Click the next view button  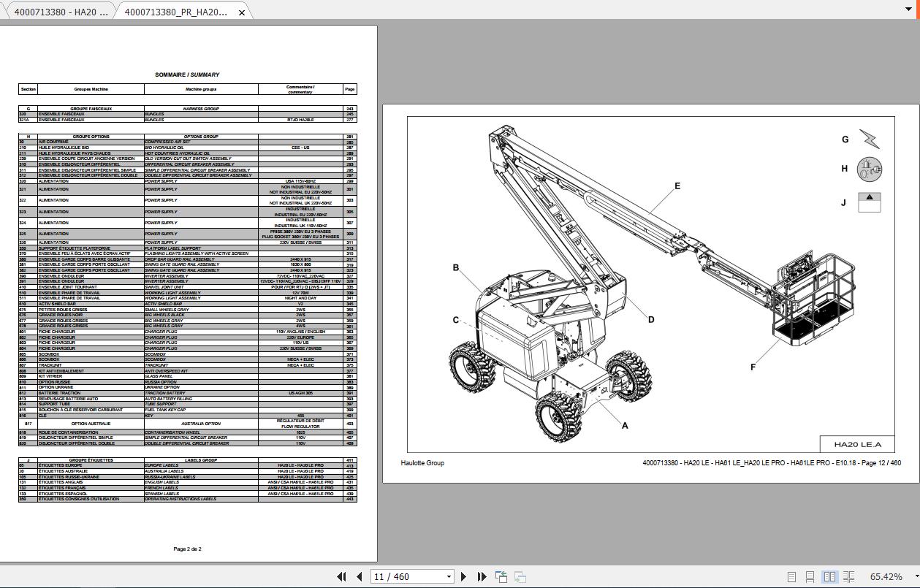pos(520,576)
